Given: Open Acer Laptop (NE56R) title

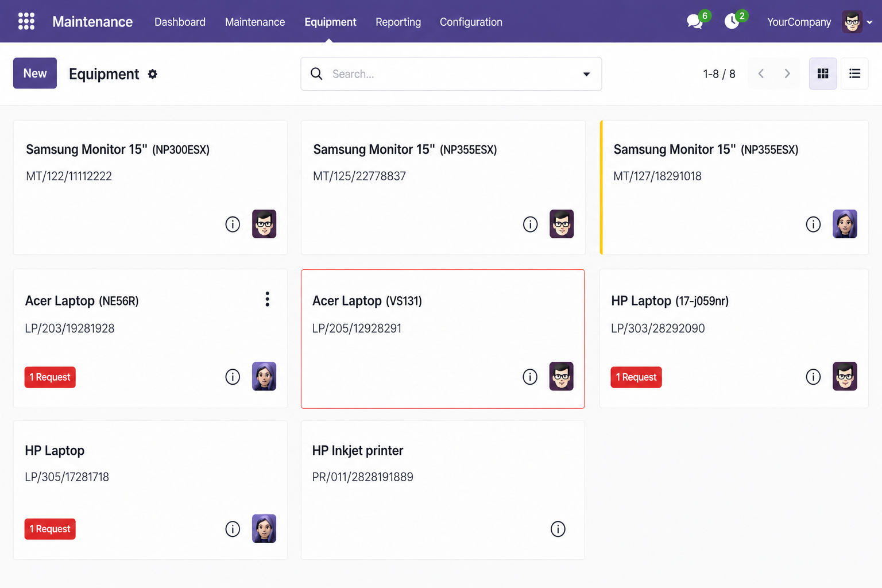Looking at the screenshot, I should (x=82, y=301).
